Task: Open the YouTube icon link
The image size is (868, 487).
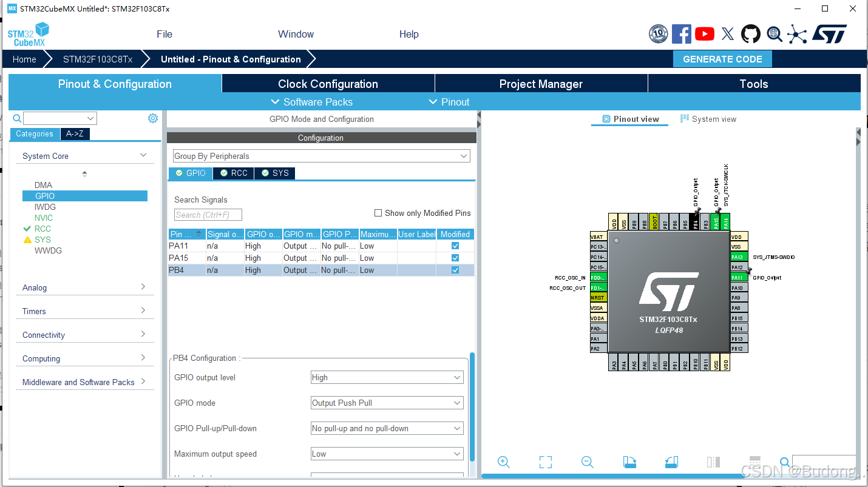Action: tap(705, 34)
